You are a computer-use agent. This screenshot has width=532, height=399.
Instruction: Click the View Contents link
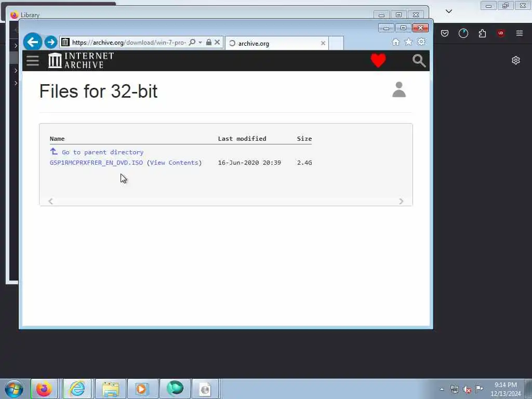point(174,163)
